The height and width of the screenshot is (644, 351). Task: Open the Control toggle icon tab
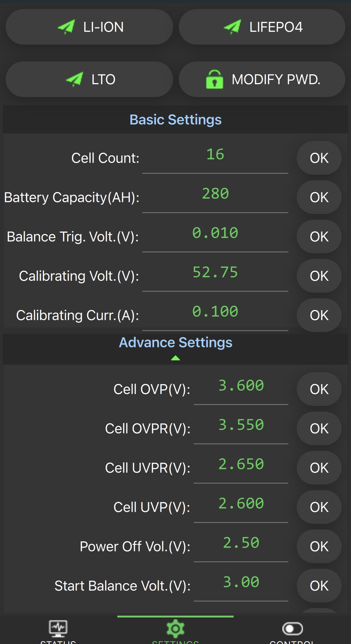tap(292, 628)
